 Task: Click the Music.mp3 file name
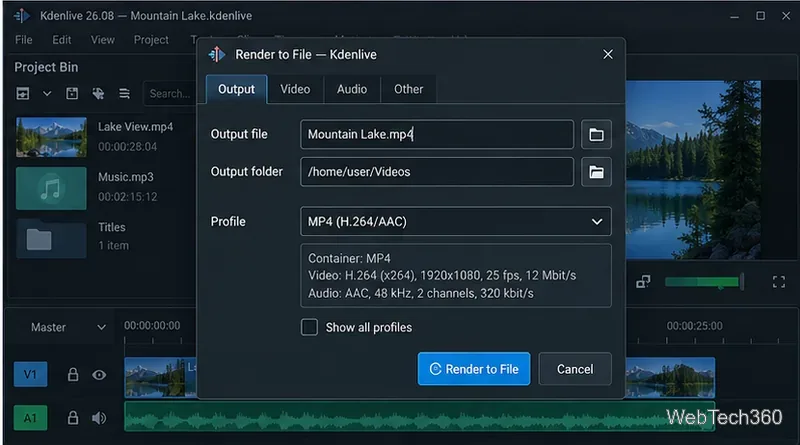point(126,177)
